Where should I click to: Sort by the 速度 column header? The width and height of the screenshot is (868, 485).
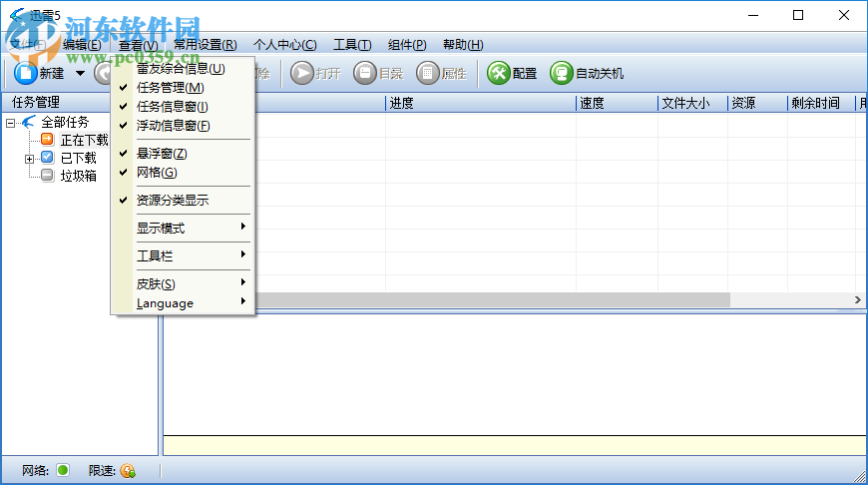[617, 103]
